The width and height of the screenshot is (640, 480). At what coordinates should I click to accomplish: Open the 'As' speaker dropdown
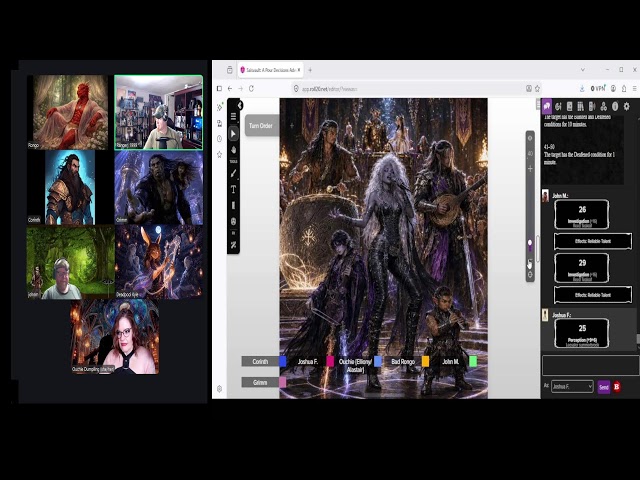point(572,387)
